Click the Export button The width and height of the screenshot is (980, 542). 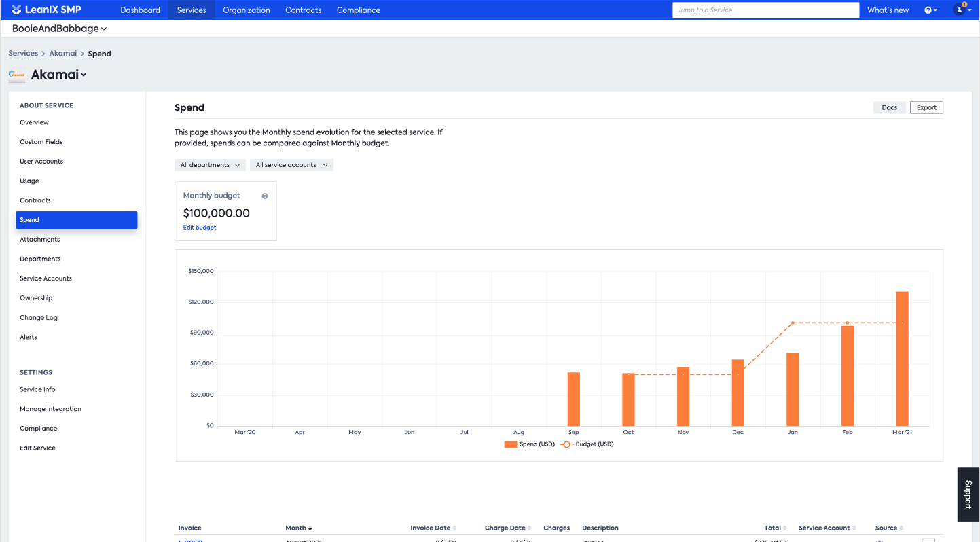[x=926, y=107]
